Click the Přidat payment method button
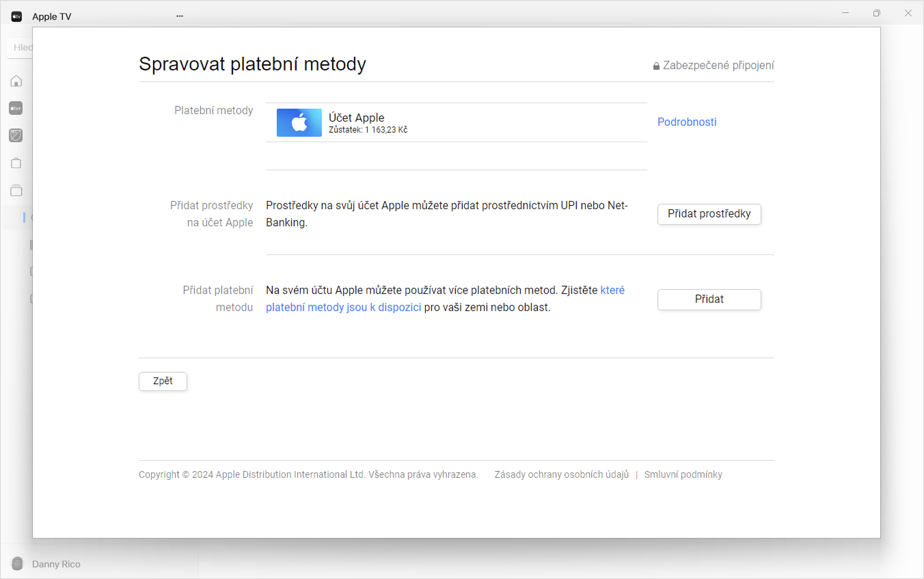924x579 pixels. click(709, 299)
